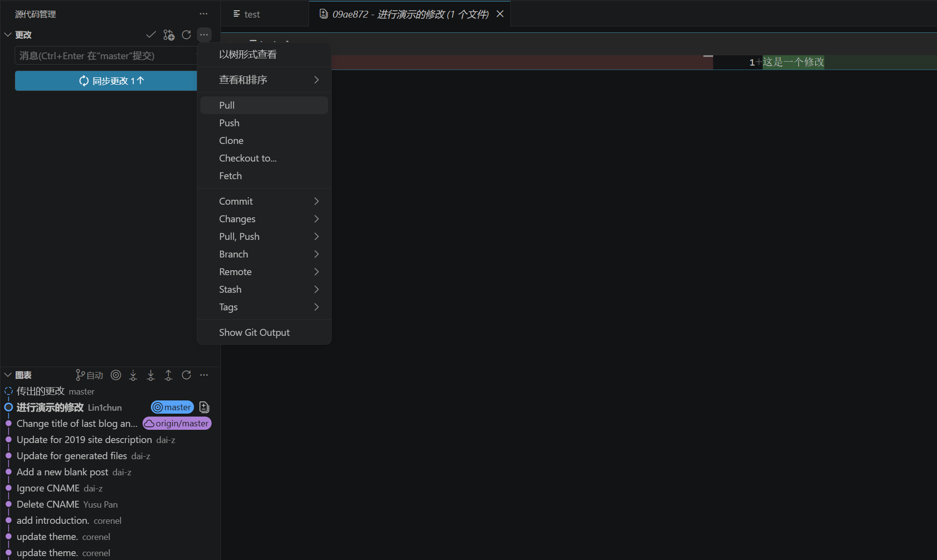This screenshot has width=937, height=560.
Task: Click the commit checkmark icon in 更改 header
Action: pos(151,35)
